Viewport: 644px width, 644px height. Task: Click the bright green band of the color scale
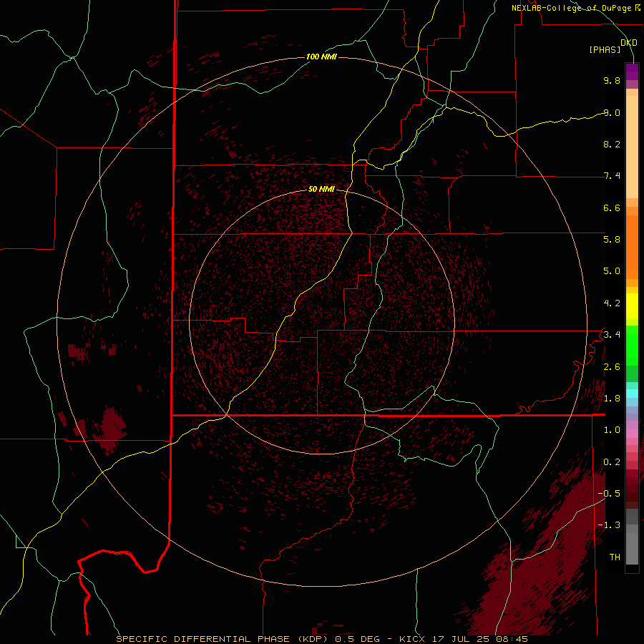[x=632, y=346]
